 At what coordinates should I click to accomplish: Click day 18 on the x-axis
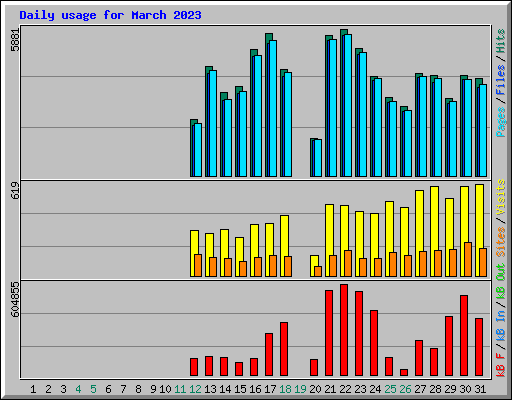coord(285,389)
